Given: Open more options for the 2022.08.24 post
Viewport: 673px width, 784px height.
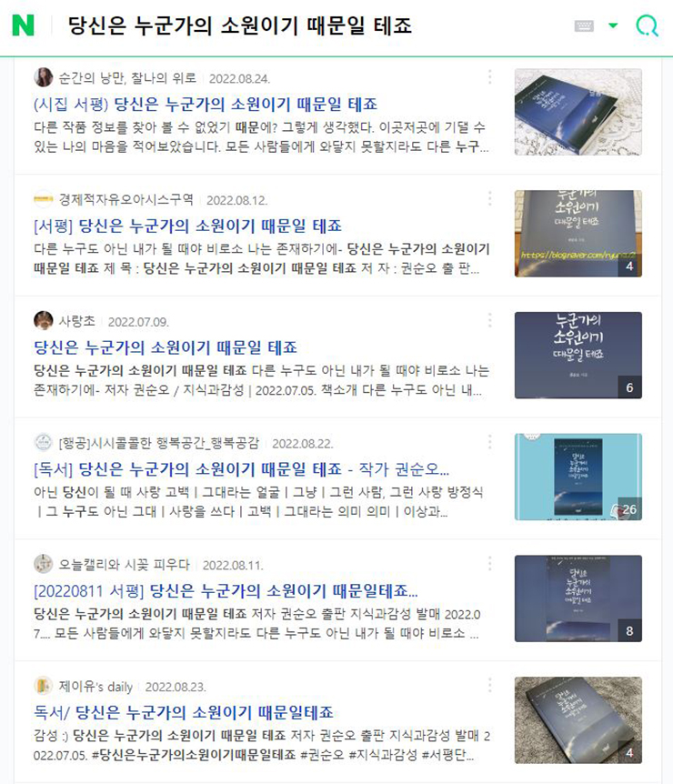Looking at the screenshot, I should coord(489,77).
